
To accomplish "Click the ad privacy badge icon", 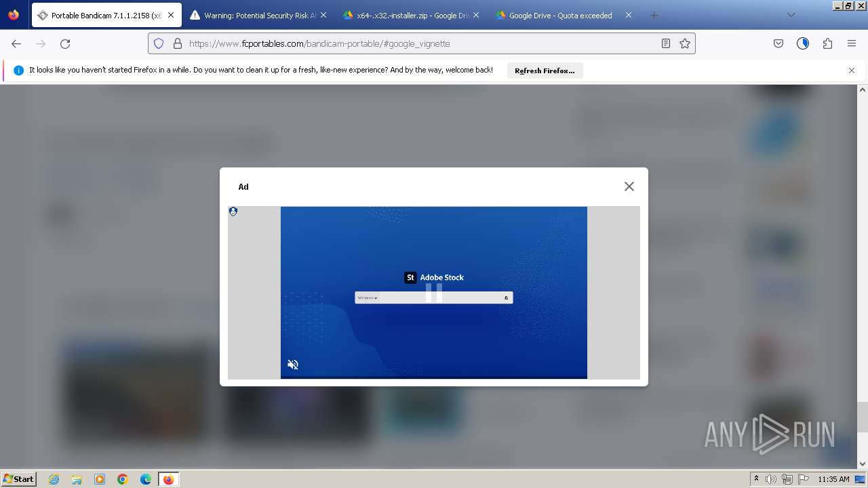I will (233, 211).
